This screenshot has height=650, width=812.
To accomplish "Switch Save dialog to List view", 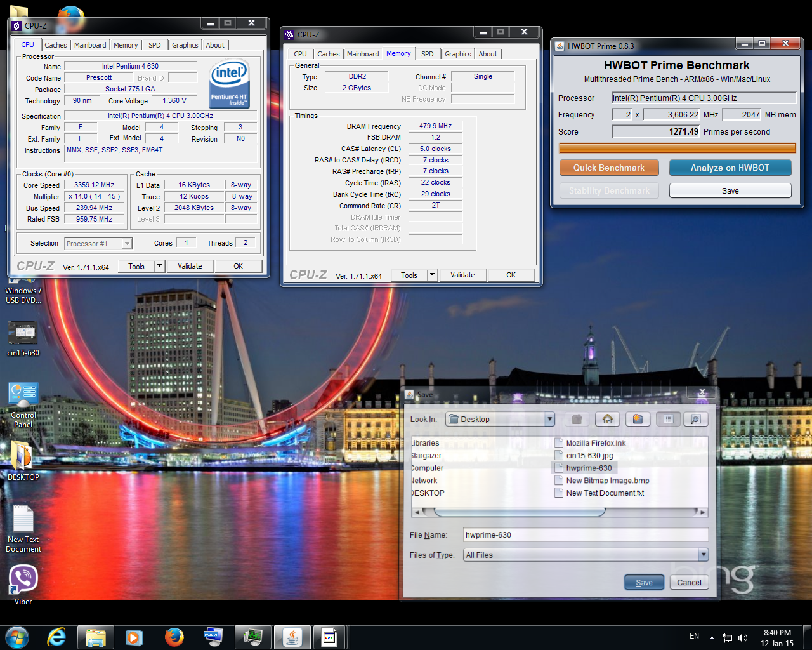I will coord(669,419).
